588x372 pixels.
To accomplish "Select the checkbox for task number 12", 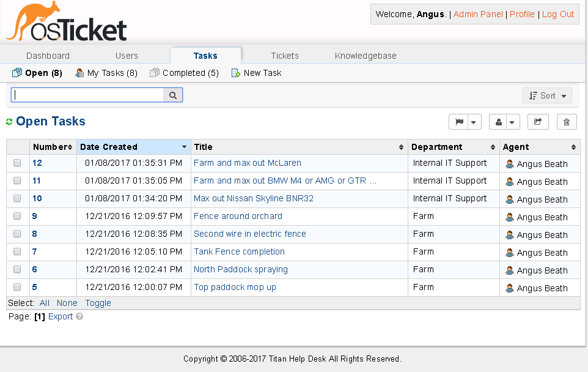I will point(17,163).
